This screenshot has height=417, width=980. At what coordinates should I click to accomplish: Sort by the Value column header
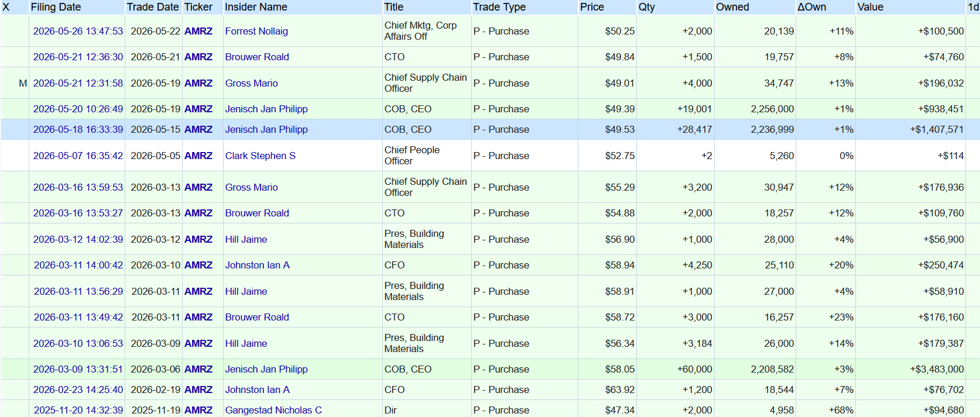[871, 7]
